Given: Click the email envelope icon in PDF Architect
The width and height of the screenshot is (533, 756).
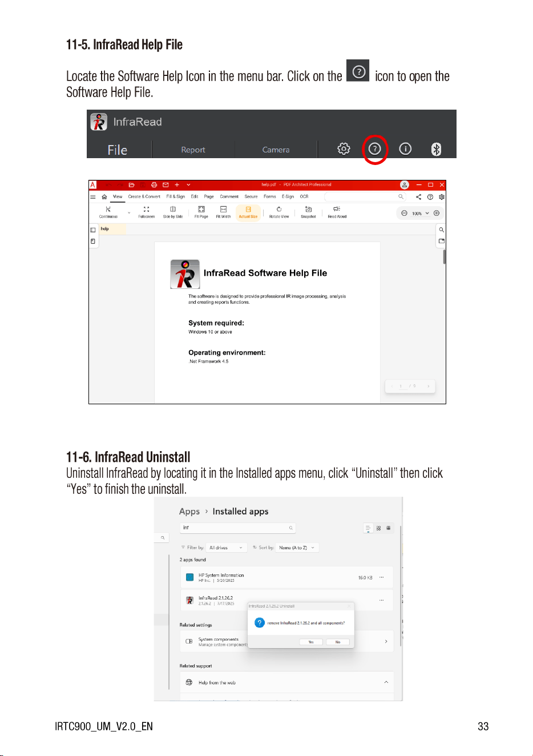Looking at the screenshot, I should click(x=165, y=184).
